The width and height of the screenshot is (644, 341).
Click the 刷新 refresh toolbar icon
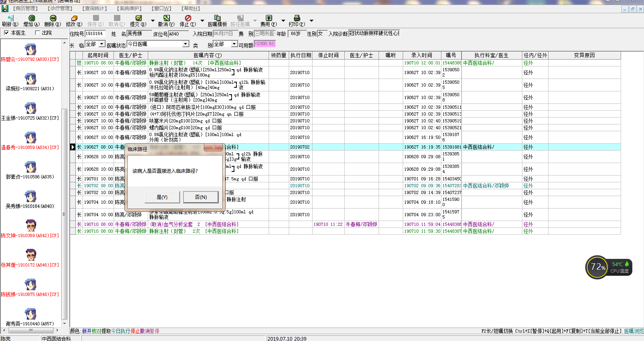10,18
